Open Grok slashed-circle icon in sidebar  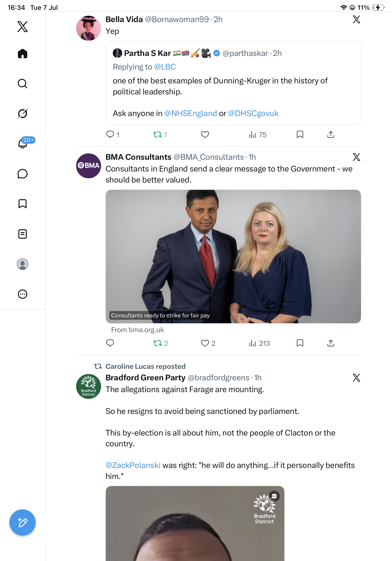click(23, 113)
